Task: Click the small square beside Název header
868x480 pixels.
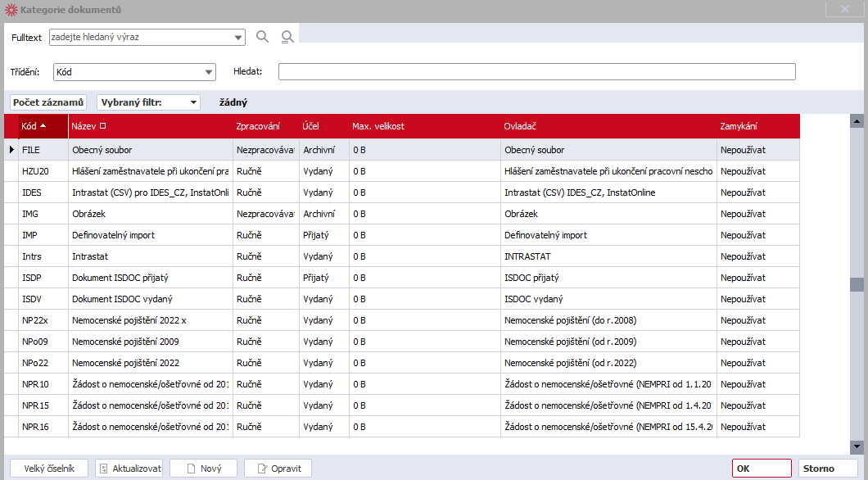Action: (102, 126)
